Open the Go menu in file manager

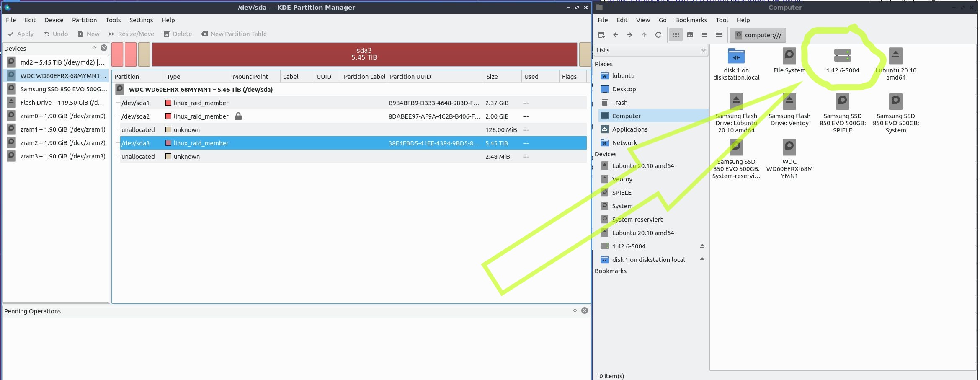pyautogui.click(x=662, y=20)
